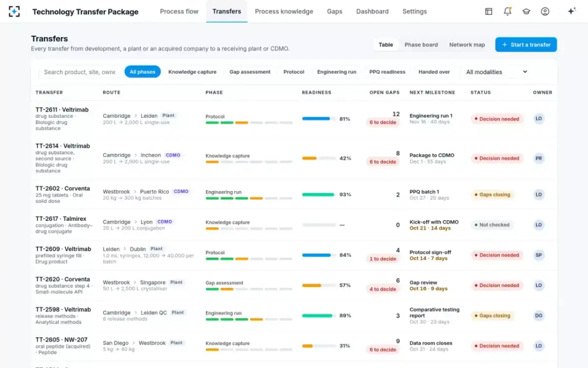
Task: Switch to Network map view
Action: click(467, 45)
